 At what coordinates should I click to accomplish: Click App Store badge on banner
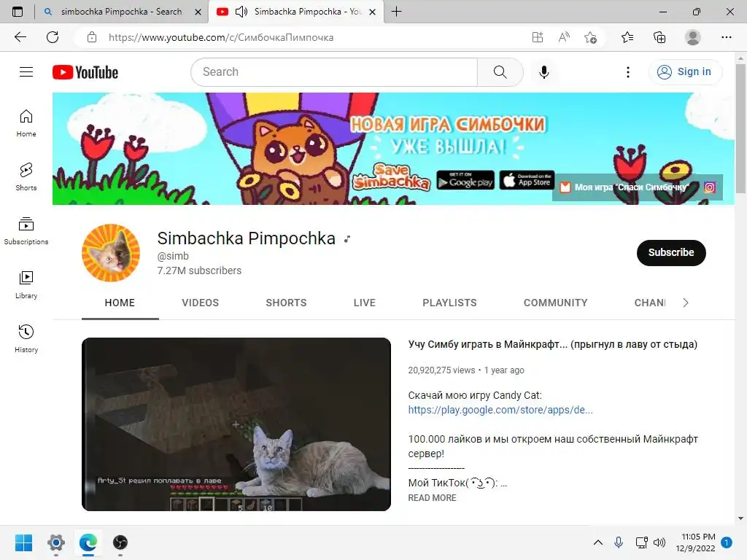click(527, 180)
